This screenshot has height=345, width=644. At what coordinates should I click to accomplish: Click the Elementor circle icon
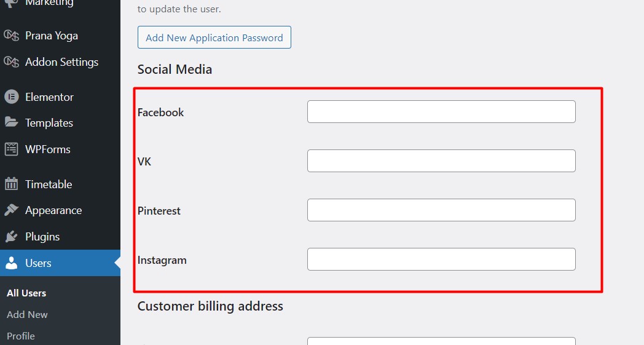point(12,97)
